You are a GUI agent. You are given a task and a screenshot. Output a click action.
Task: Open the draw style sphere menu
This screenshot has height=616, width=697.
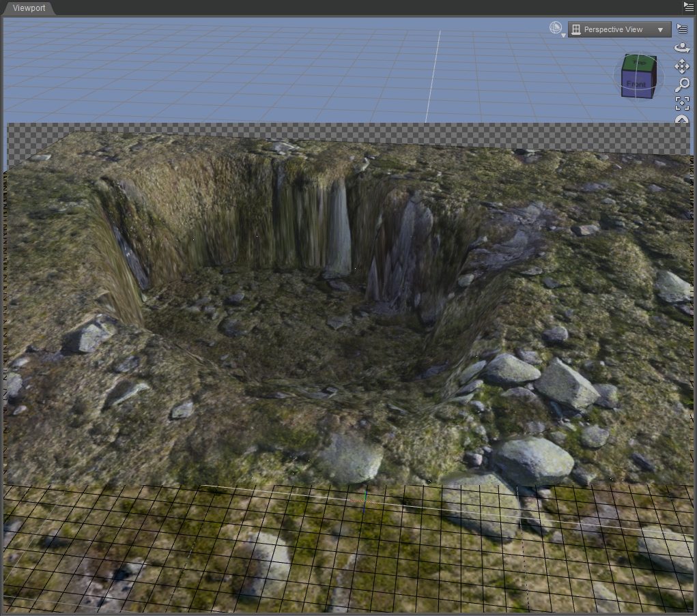(x=556, y=29)
